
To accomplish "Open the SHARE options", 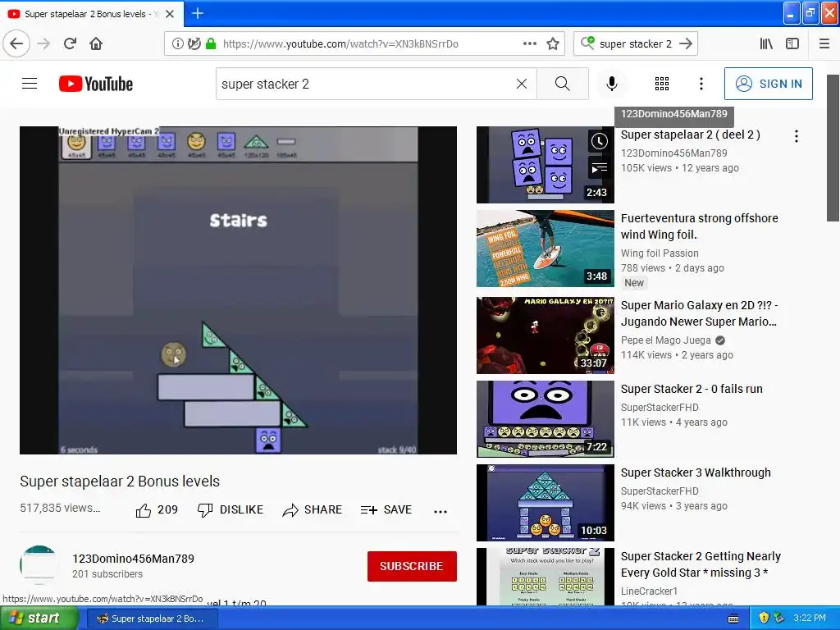I will tap(312, 510).
